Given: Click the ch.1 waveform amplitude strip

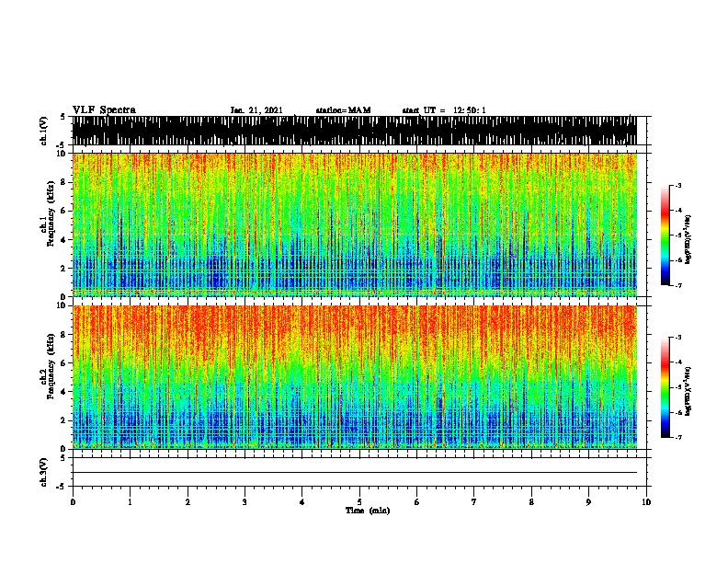Looking at the screenshot, I should click(x=354, y=131).
